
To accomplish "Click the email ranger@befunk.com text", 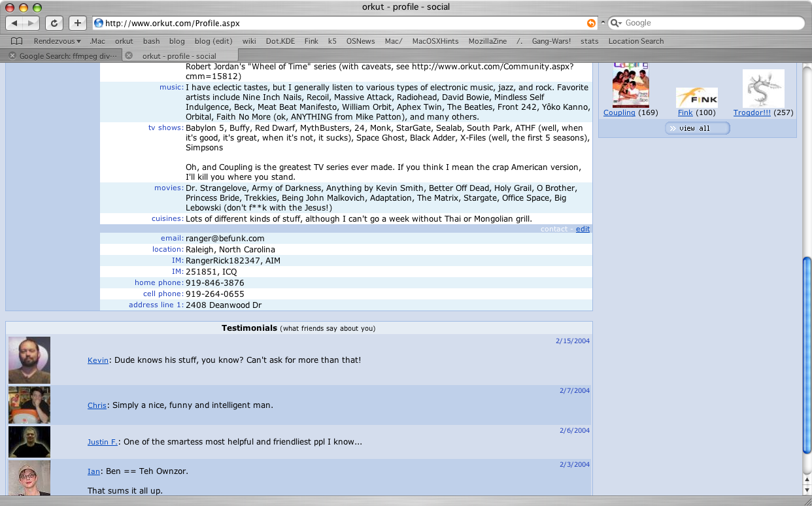I will click(225, 239).
